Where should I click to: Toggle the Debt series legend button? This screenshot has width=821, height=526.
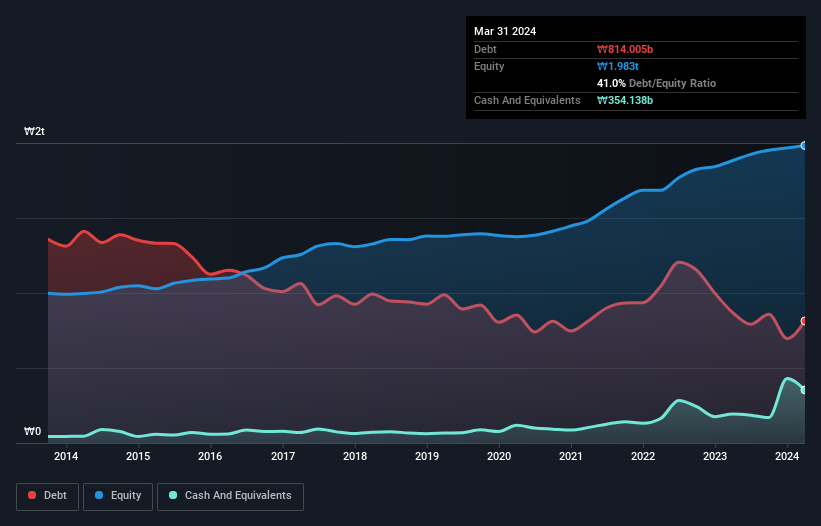tap(48, 496)
